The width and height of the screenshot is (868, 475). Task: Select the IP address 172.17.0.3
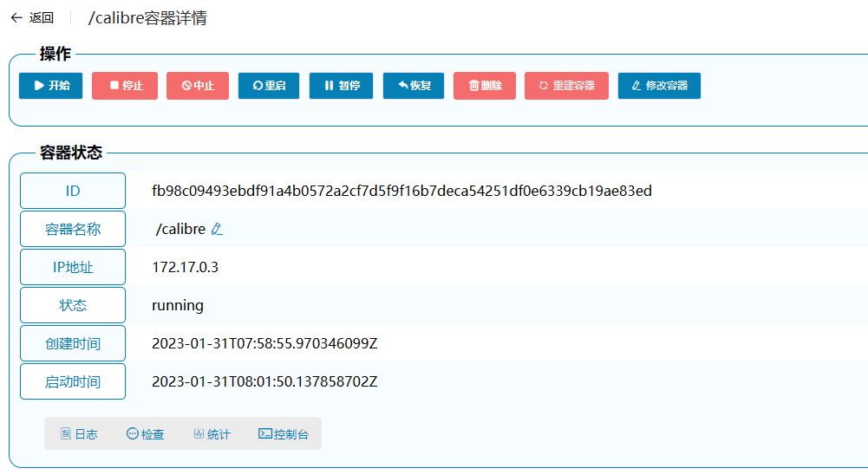click(x=185, y=267)
